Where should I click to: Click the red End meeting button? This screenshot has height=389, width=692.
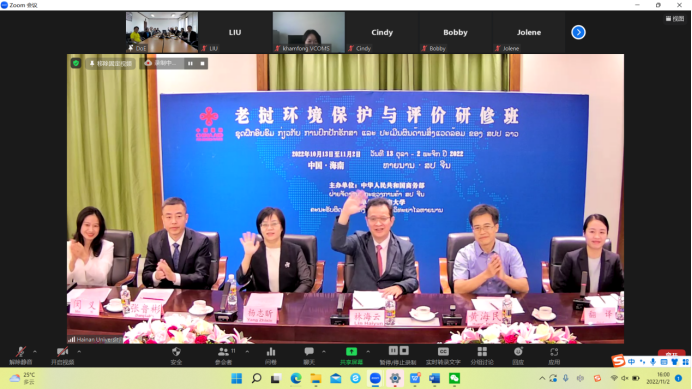[671, 353]
